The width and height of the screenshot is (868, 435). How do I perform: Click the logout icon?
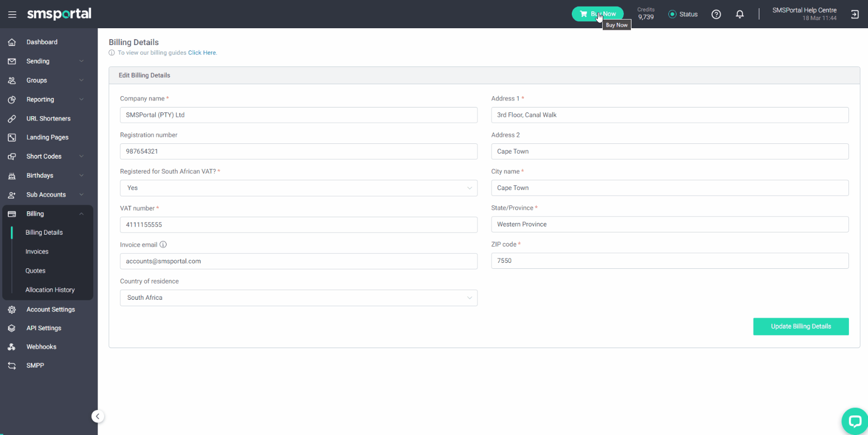[854, 14]
